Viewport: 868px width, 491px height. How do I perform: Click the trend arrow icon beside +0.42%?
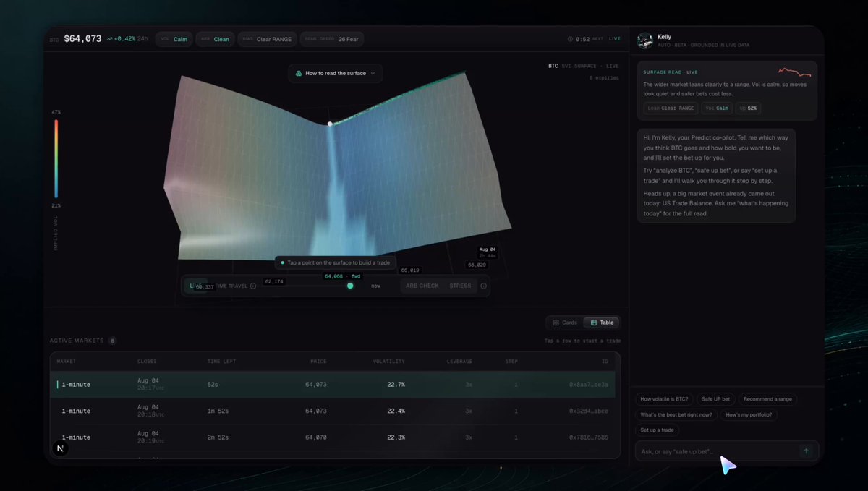109,39
